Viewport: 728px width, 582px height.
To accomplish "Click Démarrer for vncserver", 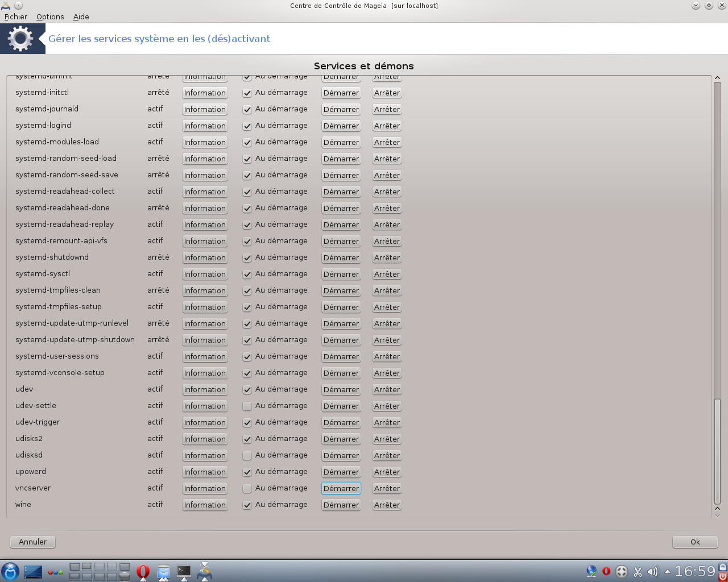I will (x=341, y=488).
